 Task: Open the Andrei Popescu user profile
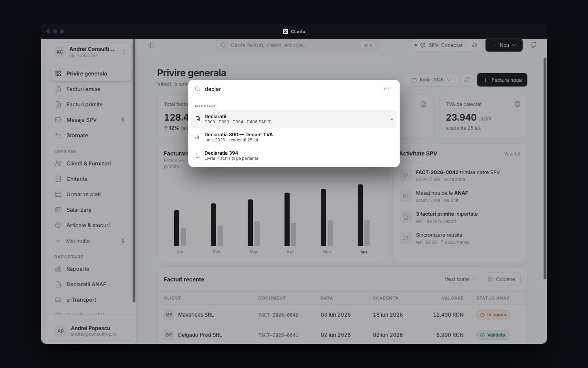[x=91, y=331]
